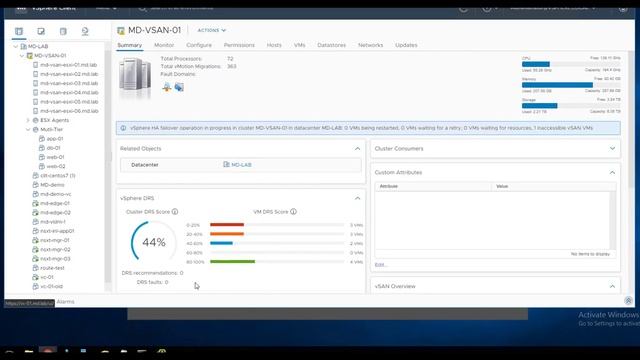Image resolution: width=640 pixels, height=360 pixels.
Task: Expand the Cluster Consumers panel
Action: (612, 149)
